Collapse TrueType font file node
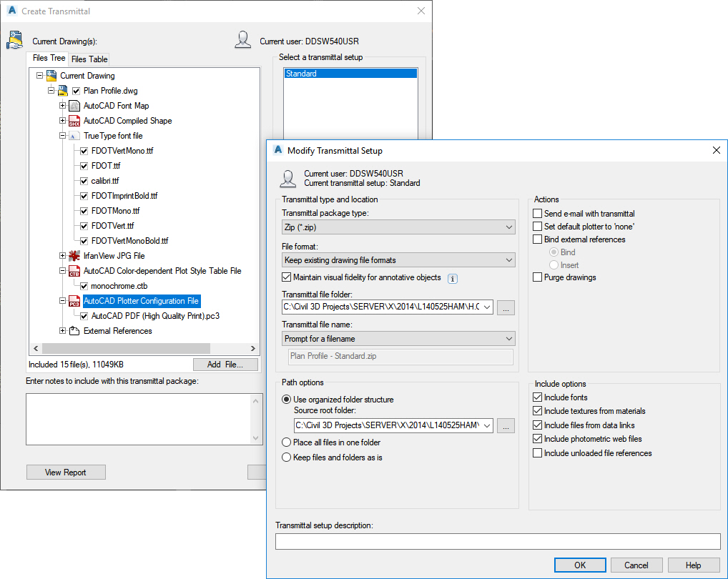Viewport: 728px width, 579px height. coord(63,136)
